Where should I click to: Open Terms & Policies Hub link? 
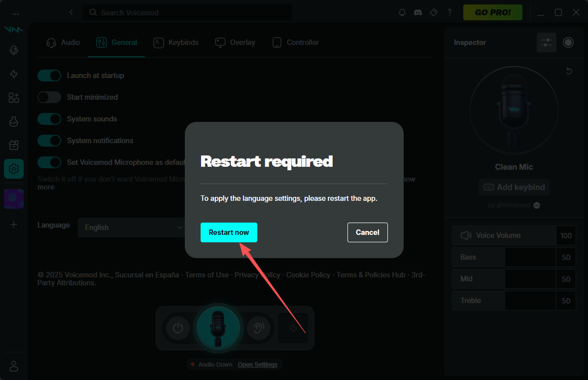tap(371, 275)
